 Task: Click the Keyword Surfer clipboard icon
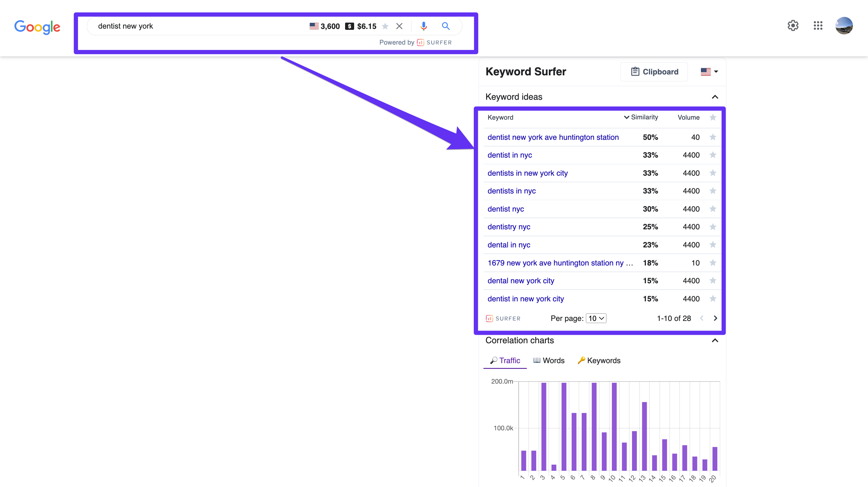(x=634, y=71)
